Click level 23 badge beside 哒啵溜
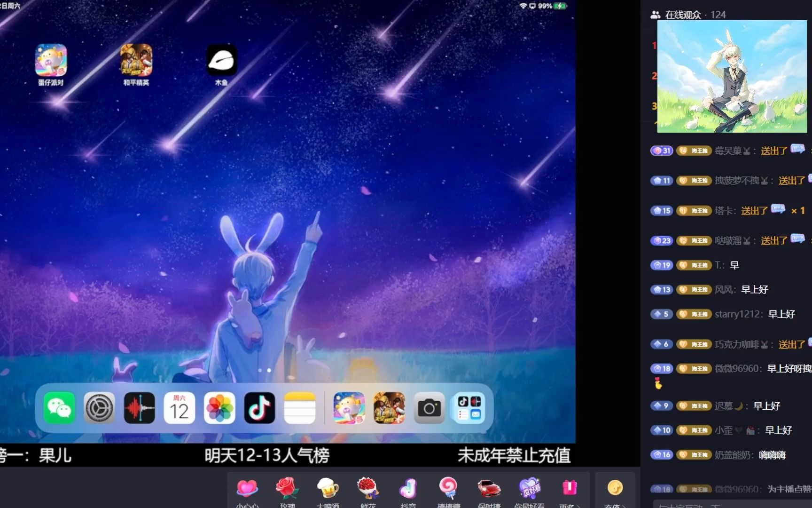The image size is (812, 508). (x=662, y=241)
